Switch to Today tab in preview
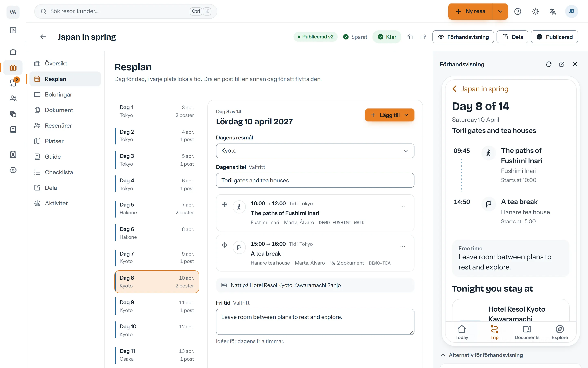 tap(462, 332)
